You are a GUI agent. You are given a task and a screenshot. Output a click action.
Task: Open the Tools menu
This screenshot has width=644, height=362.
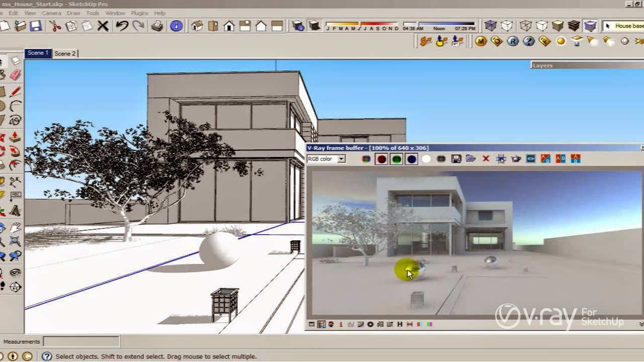pos(93,13)
